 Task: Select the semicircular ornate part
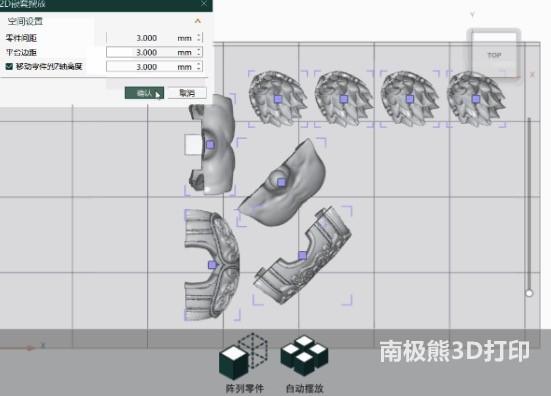(x=212, y=265)
